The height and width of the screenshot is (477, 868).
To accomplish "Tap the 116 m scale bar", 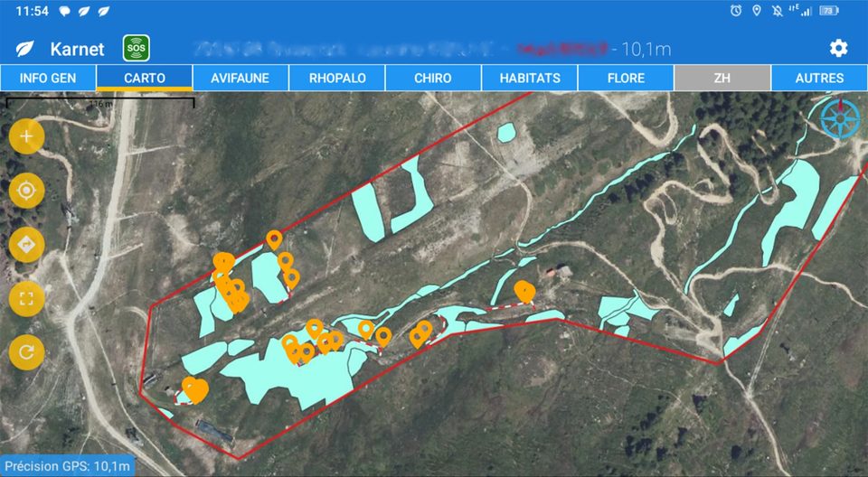I will click(100, 103).
